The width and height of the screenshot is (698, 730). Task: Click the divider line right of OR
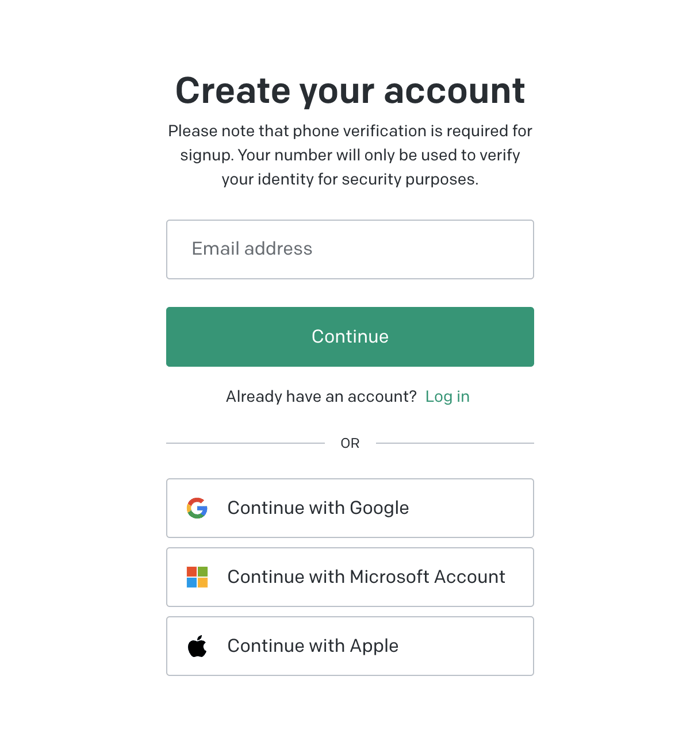tap(455, 443)
